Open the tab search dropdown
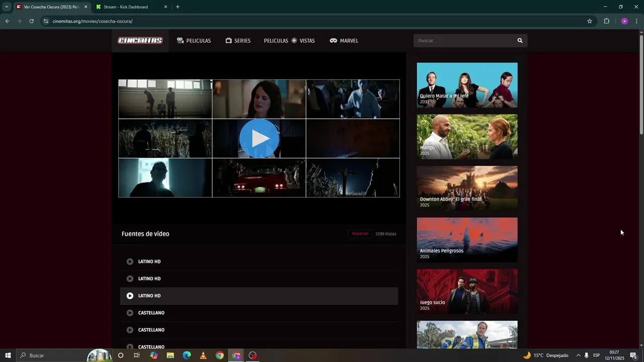The width and height of the screenshot is (644, 362). 7,7
